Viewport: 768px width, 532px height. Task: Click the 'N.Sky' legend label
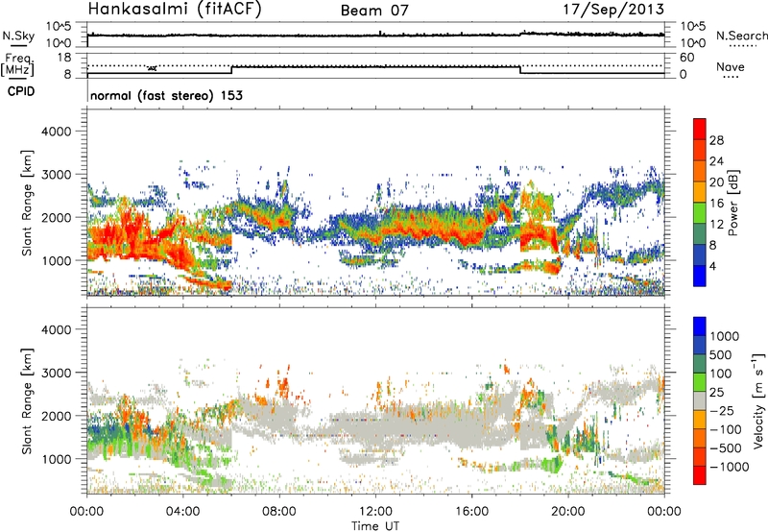coord(18,36)
